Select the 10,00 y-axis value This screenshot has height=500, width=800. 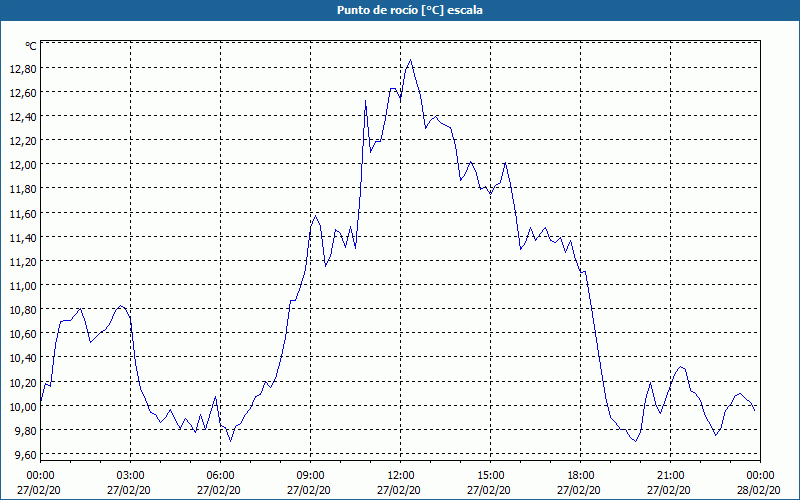[23, 407]
